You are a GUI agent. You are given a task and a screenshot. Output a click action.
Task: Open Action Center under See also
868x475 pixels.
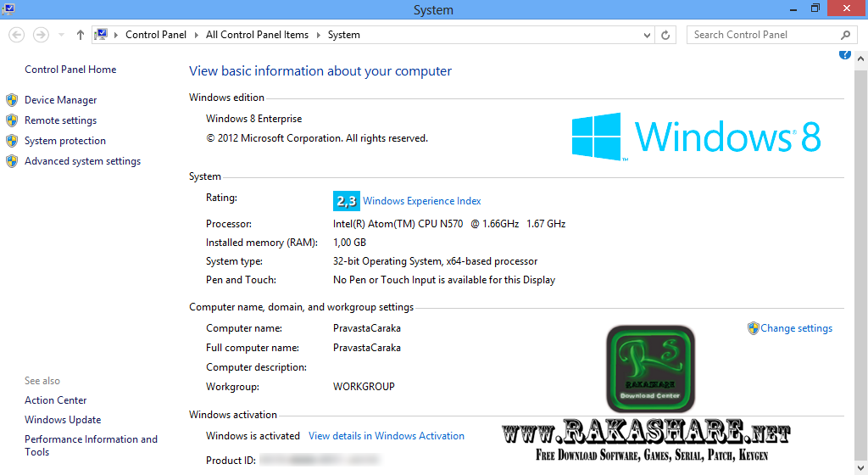[55, 400]
